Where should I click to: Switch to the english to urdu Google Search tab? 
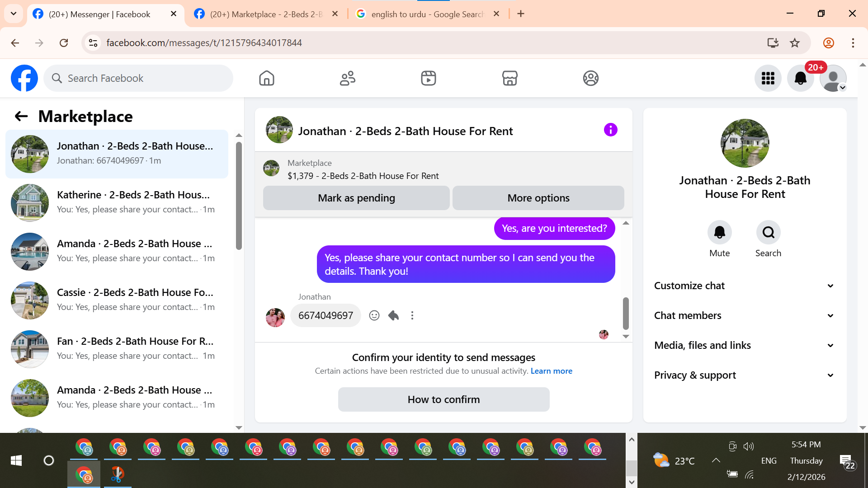click(x=427, y=14)
